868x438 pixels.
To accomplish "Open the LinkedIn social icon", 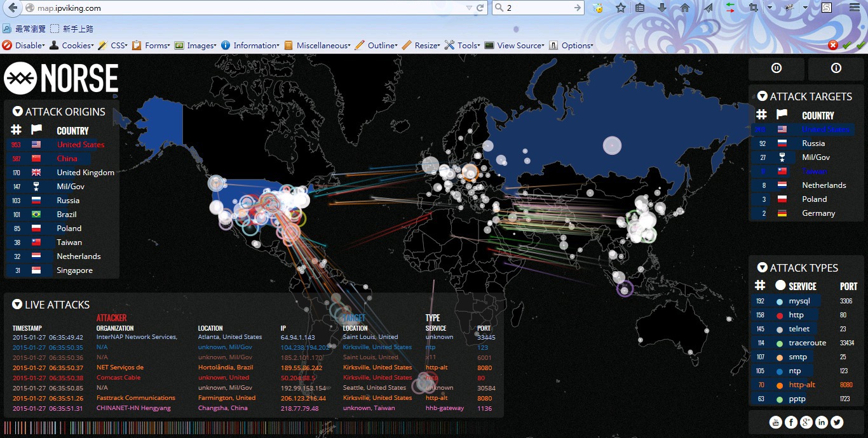I will click(x=822, y=422).
